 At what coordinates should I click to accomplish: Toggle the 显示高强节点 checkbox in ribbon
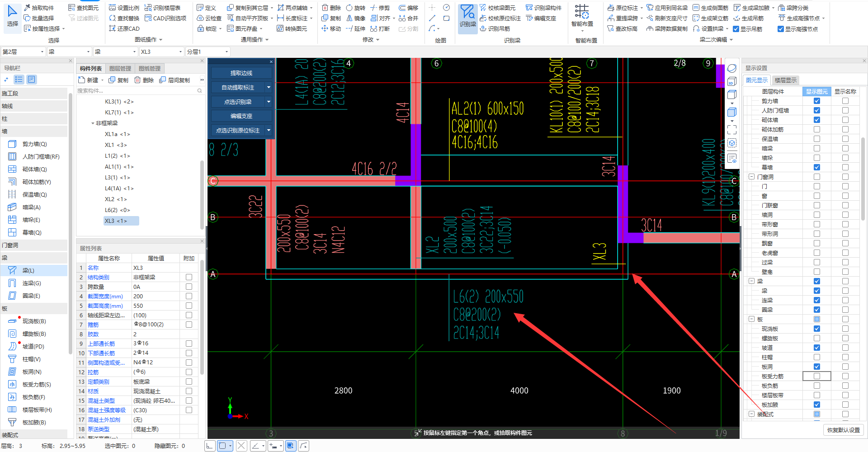[780, 29]
